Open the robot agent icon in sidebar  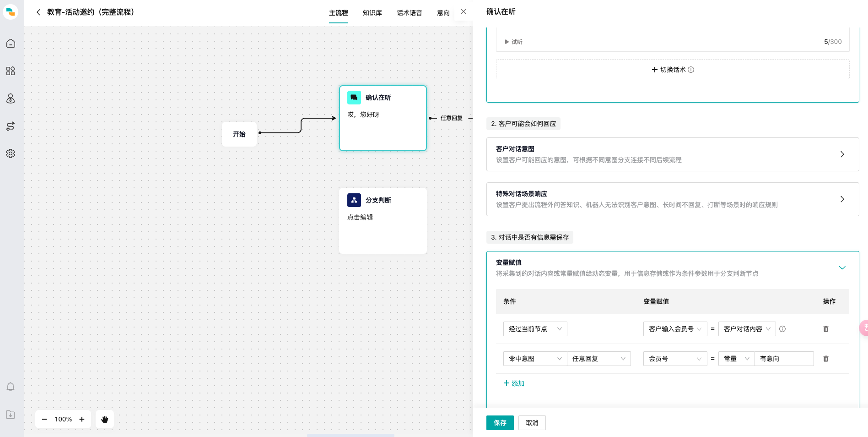click(11, 98)
